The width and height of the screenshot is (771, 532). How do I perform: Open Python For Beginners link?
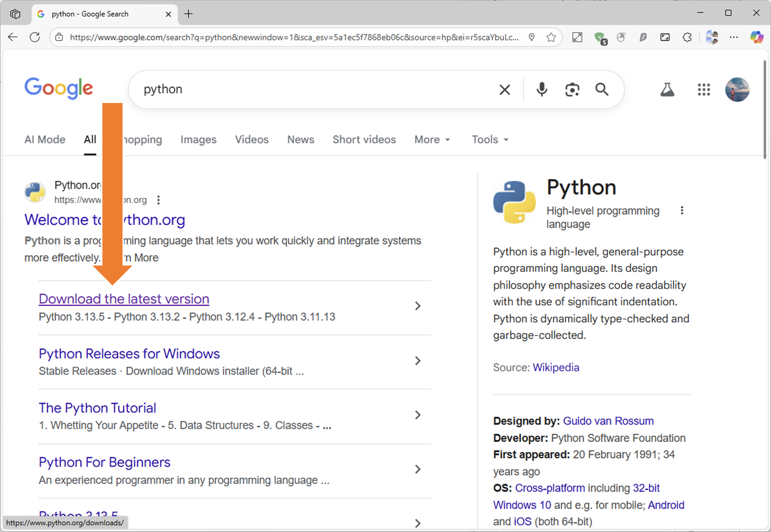tap(104, 462)
